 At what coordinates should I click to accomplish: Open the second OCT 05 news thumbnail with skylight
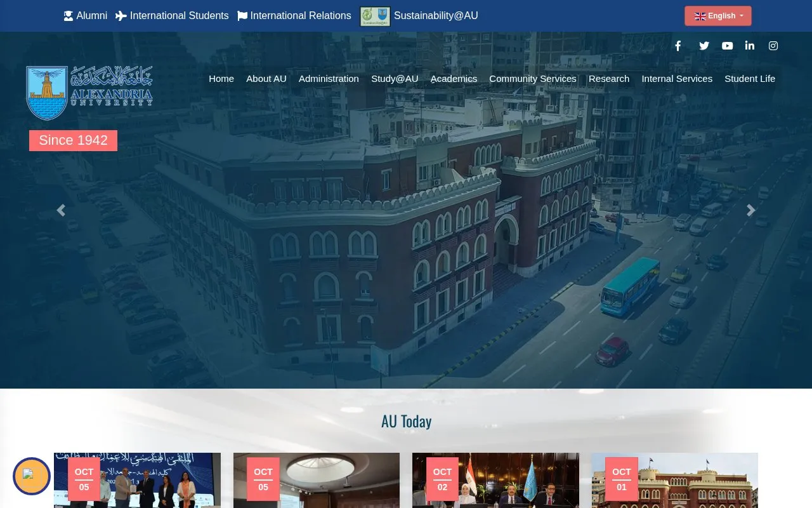coord(317,480)
